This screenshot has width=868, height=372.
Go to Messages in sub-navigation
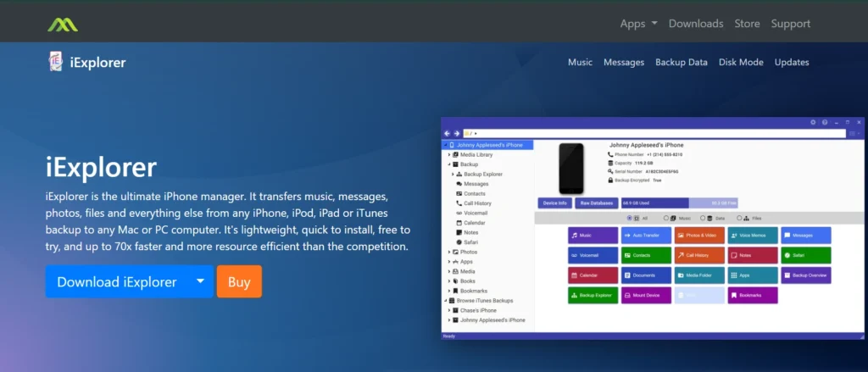(624, 63)
